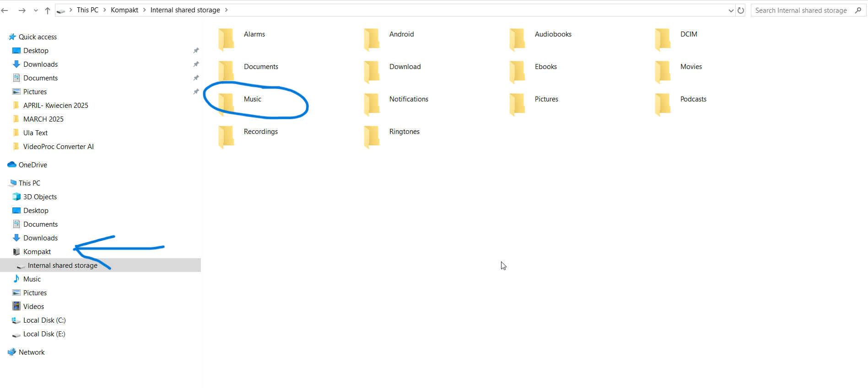
Task: Click the Network icon in sidebar
Action: [x=12, y=352]
